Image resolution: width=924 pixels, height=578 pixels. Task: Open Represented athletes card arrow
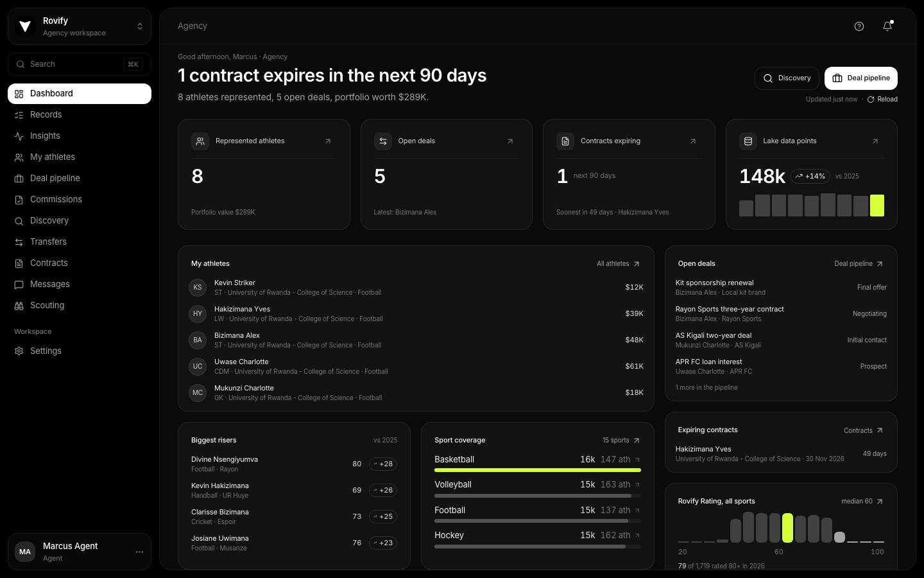328,141
